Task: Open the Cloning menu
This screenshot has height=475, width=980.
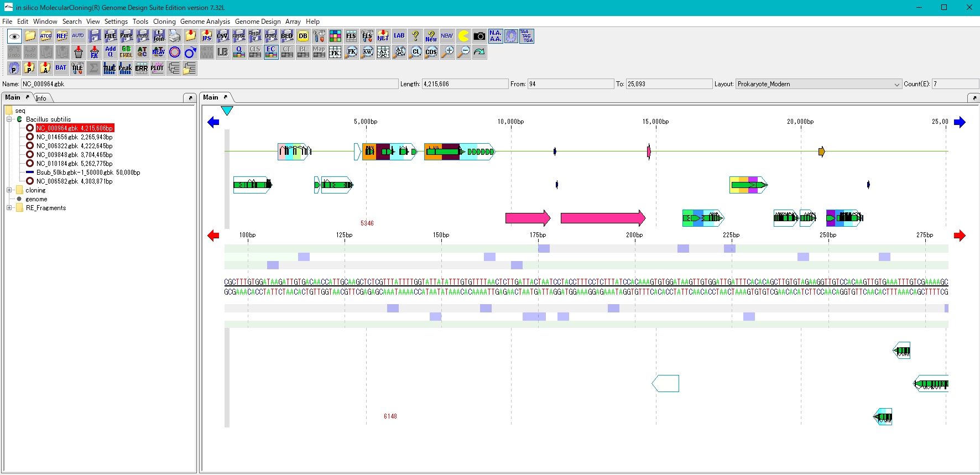Action: click(164, 22)
